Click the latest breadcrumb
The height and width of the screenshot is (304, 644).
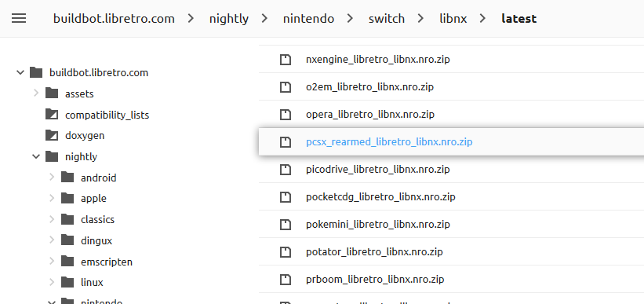coord(519,19)
